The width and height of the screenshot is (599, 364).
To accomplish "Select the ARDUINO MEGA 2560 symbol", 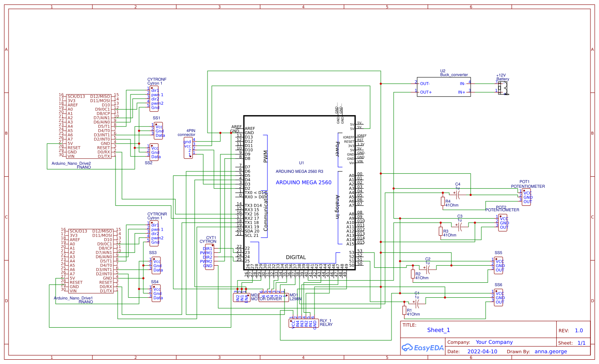I will [299, 184].
